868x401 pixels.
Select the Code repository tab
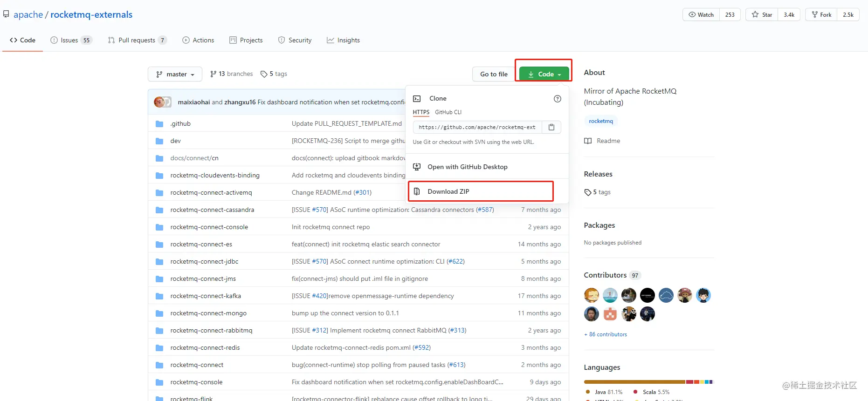[22, 40]
